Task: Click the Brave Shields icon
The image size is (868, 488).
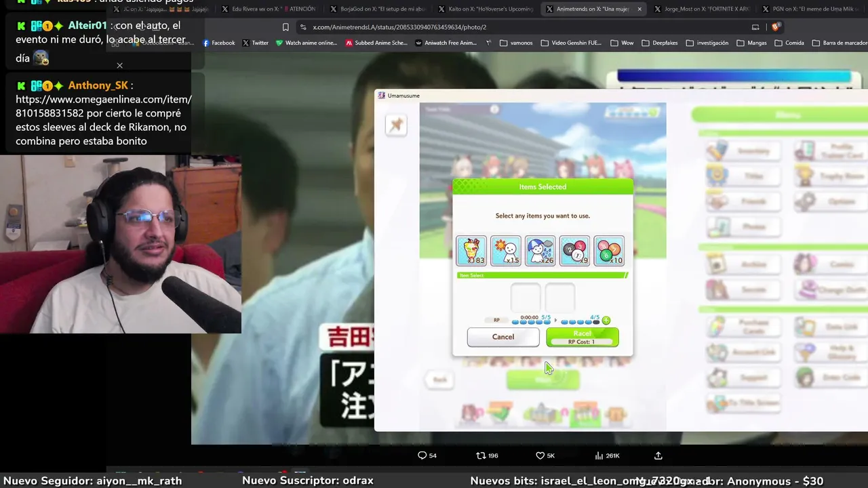Action: coord(776,27)
